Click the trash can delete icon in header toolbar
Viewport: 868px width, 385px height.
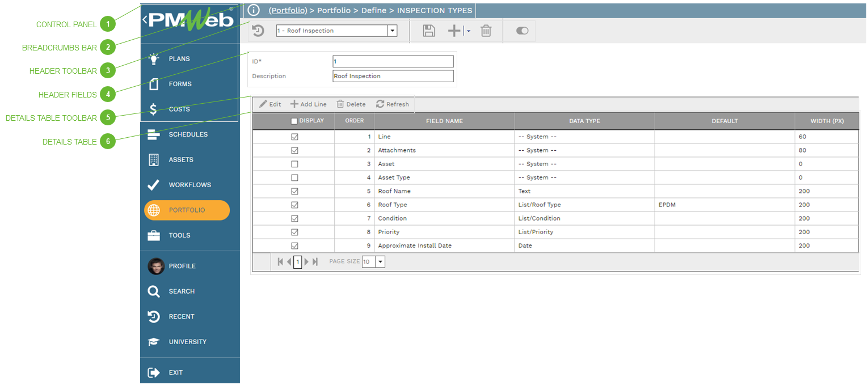click(x=486, y=31)
